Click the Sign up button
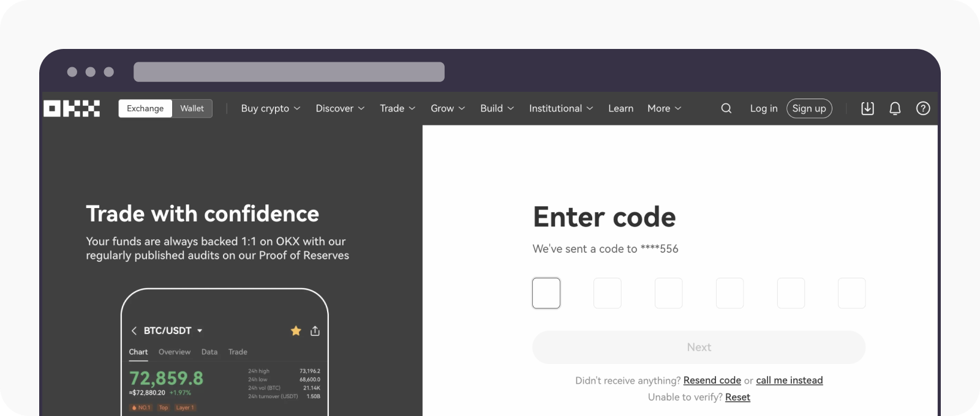The image size is (980, 416). pyautogui.click(x=809, y=108)
